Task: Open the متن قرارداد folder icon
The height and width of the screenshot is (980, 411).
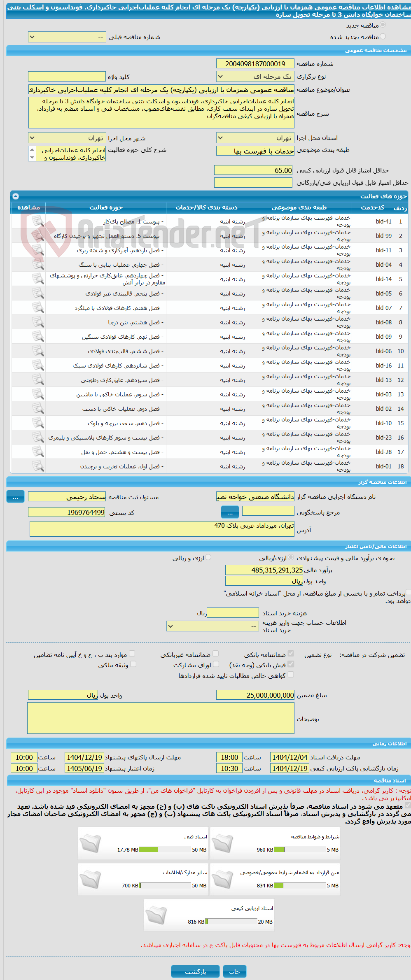Action: click(x=222, y=879)
